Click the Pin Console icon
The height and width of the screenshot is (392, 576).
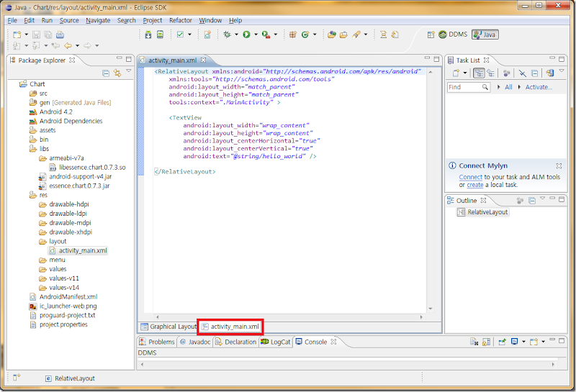[x=502, y=342]
